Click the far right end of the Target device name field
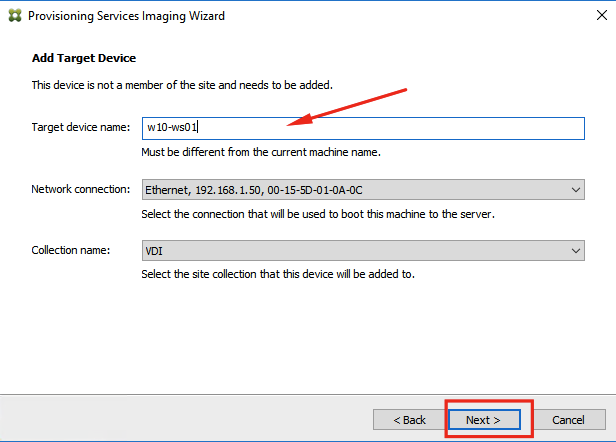Image resolution: width=616 pixels, height=442 pixels. 578,128
